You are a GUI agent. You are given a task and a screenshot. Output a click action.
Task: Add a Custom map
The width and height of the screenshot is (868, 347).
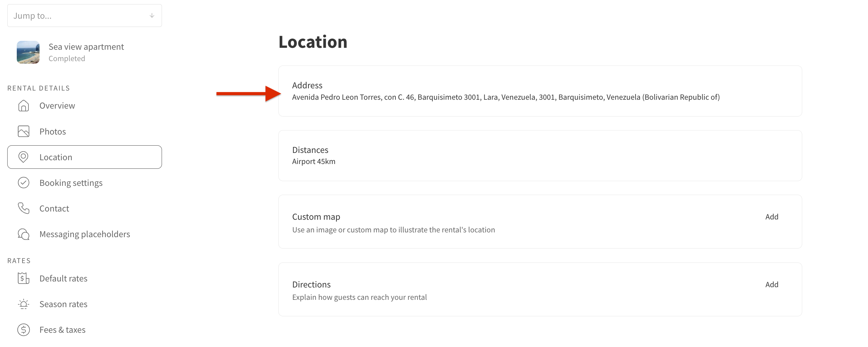(x=772, y=217)
